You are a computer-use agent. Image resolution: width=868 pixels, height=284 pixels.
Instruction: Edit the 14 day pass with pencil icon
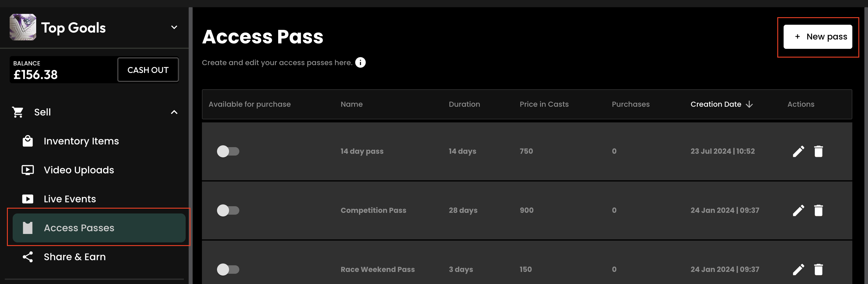tap(798, 151)
